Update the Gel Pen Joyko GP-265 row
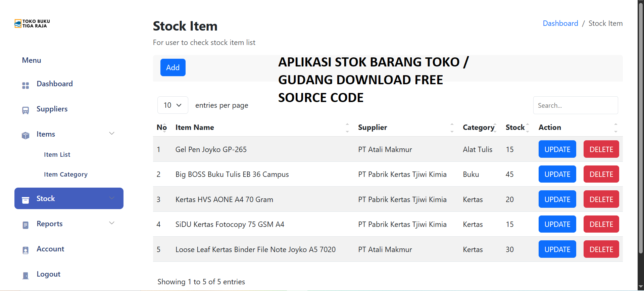Viewport: 644px width, 291px height. click(x=557, y=149)
